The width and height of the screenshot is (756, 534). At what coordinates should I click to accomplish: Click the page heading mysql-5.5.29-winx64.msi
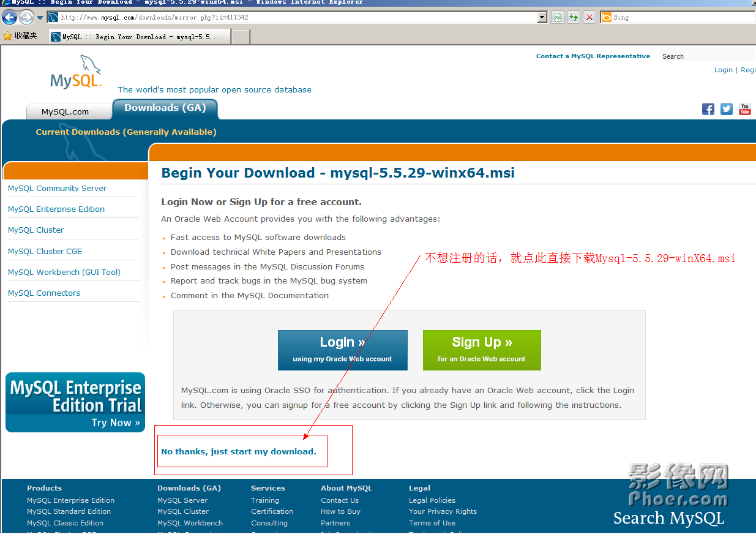(x=422, y=173)
